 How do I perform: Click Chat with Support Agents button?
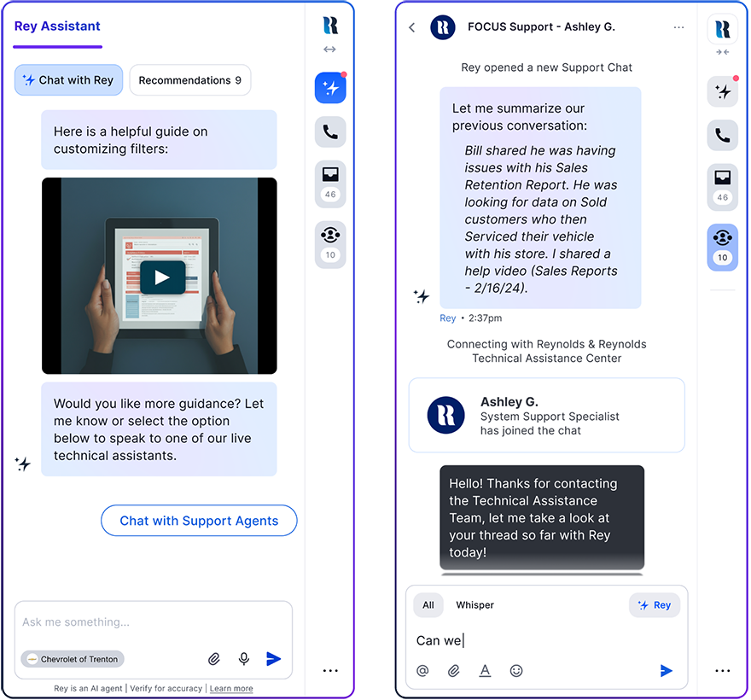[199, 521]
